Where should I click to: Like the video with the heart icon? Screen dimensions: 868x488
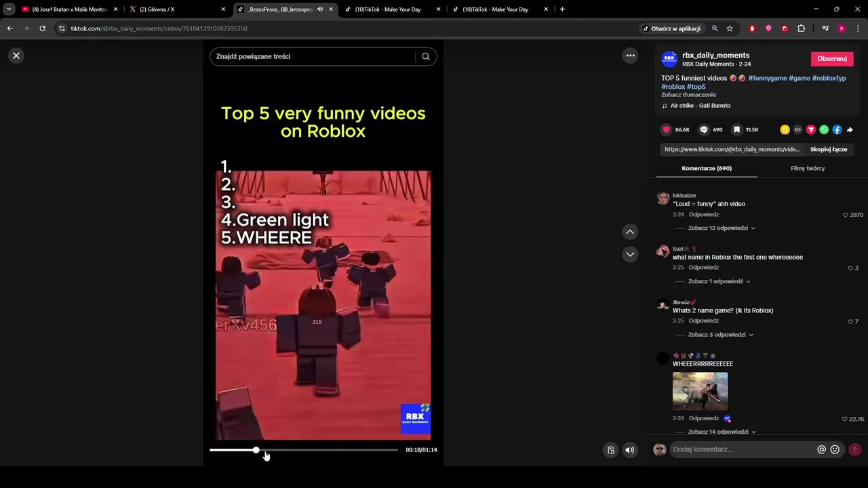666,129
